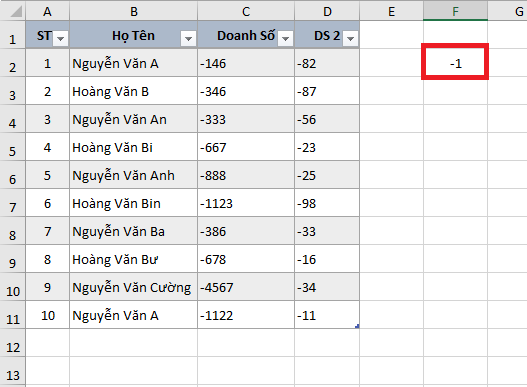Image resolution: width=527 pixels, height=387 pixels.
Task: Select the cell with value -346
Action: [246, 91]
